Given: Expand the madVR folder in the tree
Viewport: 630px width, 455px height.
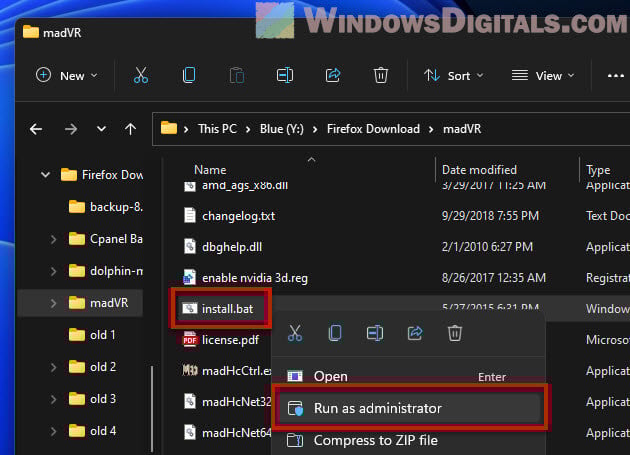Looking at the screenshot, I should [53, 303].
